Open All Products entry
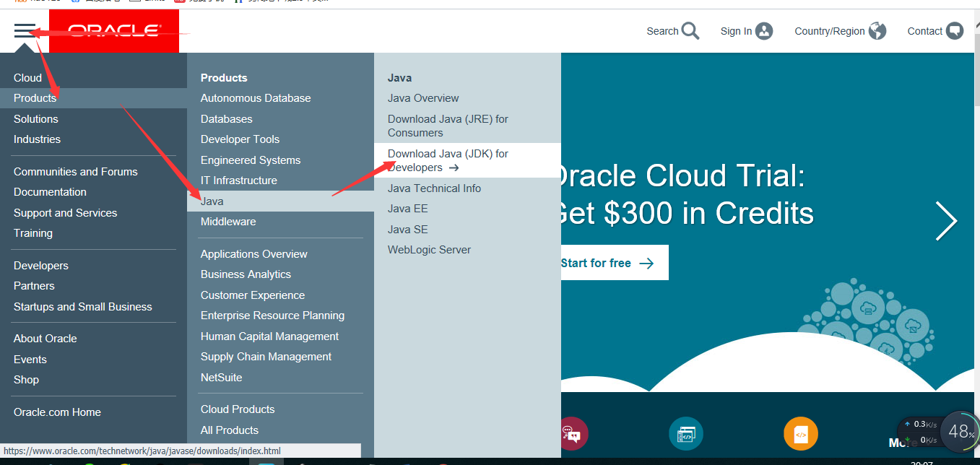The image size is (980, 465). 230,430
